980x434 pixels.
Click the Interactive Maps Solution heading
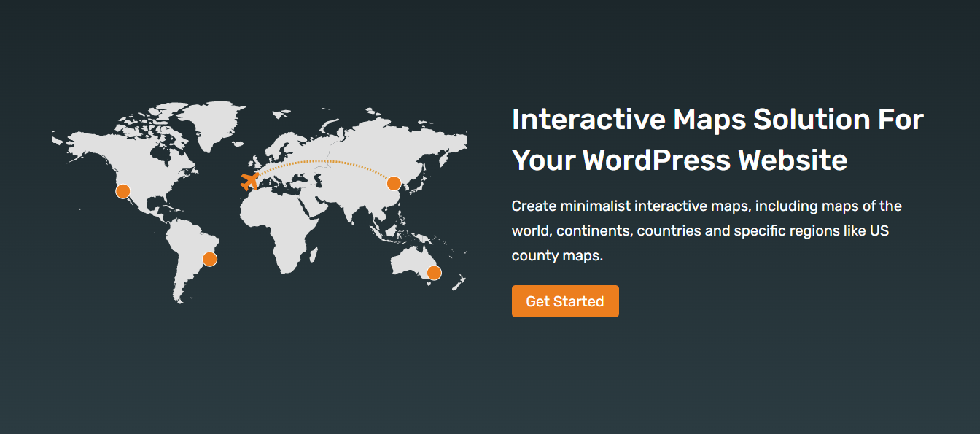(x=717, y=139)
